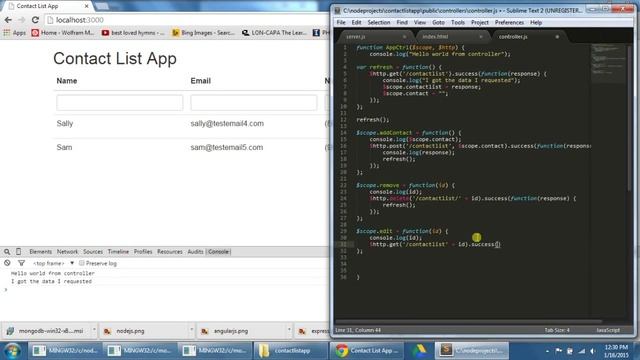
Task: Open Sublime Preferences menu
Action: [509, 22]
